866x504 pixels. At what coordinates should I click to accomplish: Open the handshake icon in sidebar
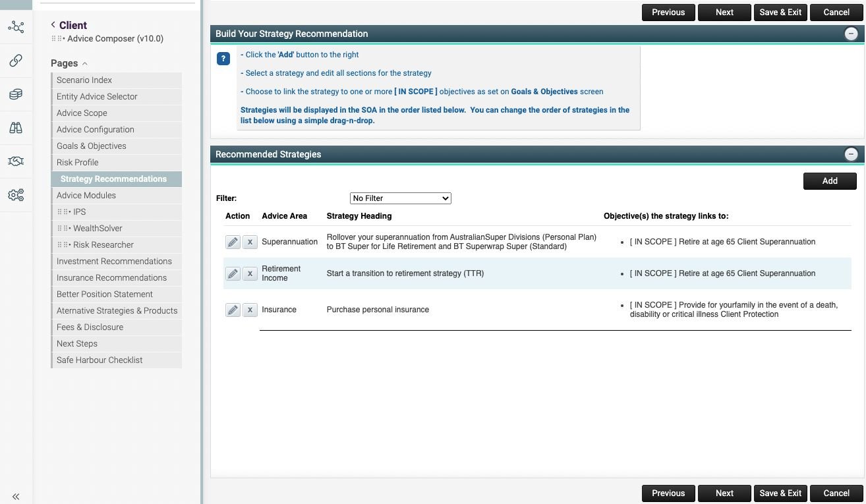coord(16,161)
